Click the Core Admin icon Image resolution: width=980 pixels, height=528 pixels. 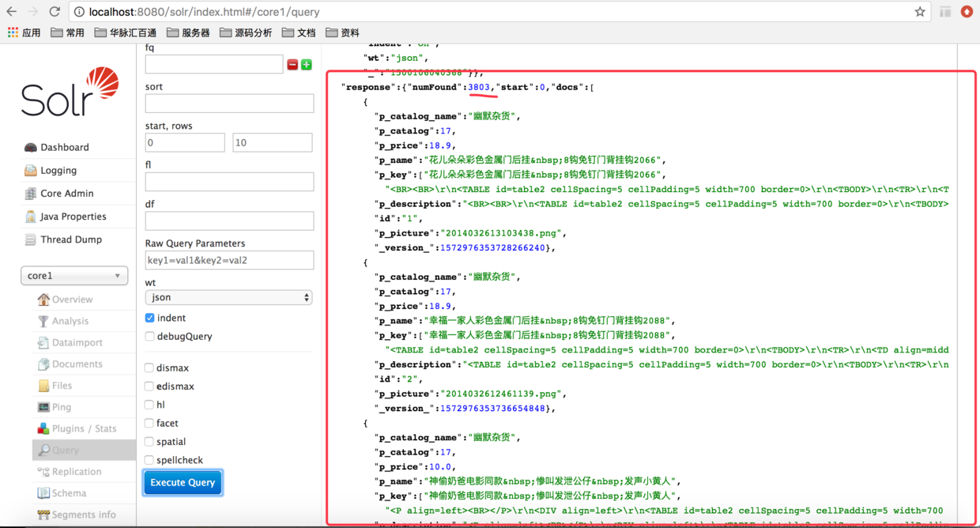click(31, 193)
